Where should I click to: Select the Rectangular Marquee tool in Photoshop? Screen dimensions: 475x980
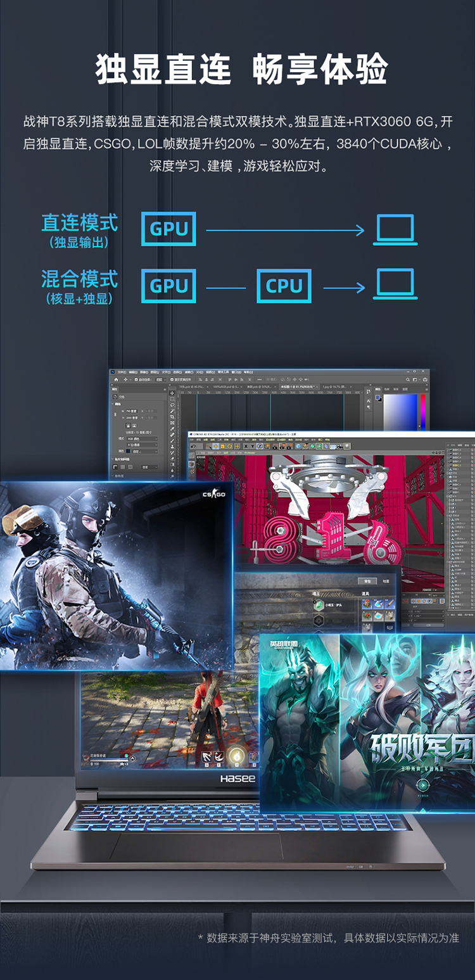pyautogui.click(x=172, y=399)
